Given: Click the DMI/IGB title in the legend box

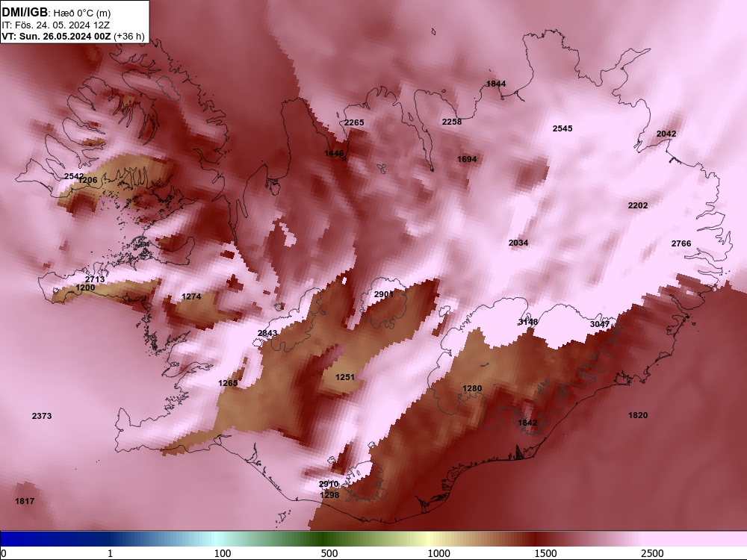Looking at the screenshot, I should [25, 13].
